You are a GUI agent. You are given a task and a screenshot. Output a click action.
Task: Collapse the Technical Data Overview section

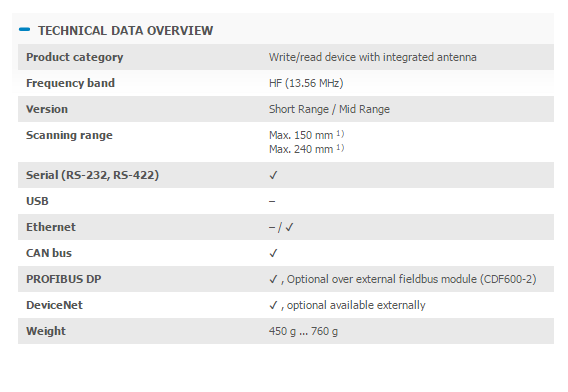click(x=24, y=30)
